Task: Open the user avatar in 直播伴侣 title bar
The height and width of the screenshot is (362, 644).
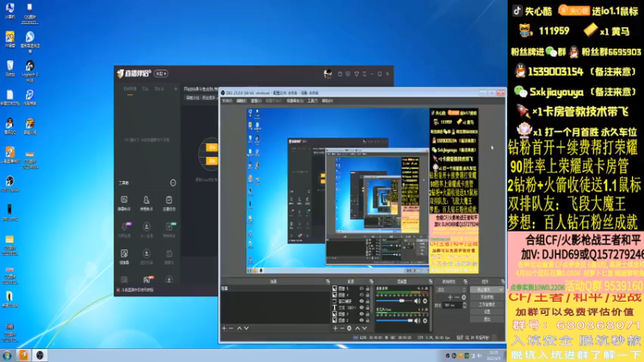Action: pos(328,73)
